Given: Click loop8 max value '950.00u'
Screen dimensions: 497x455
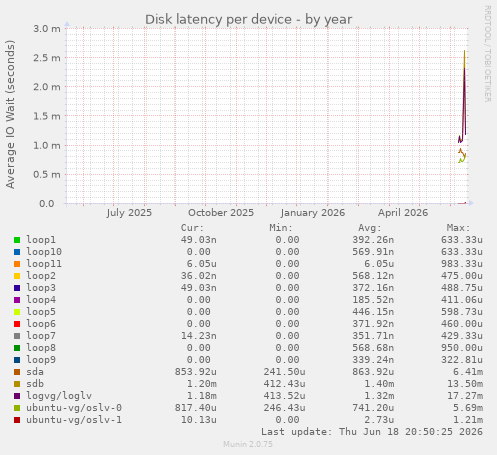Looking at the screenshot, I should (462, 348).
